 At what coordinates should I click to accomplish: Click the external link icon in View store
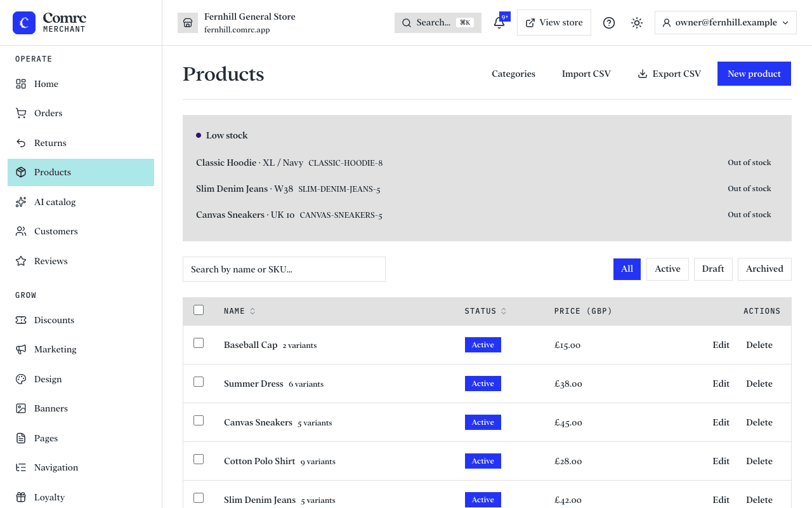[x=530, y=23]
